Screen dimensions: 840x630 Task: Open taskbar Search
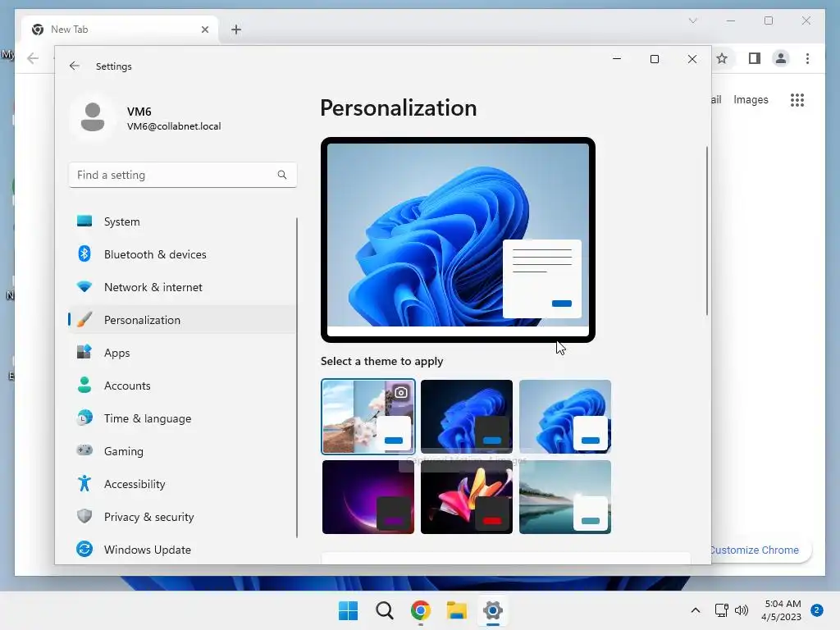coord(385,610)
